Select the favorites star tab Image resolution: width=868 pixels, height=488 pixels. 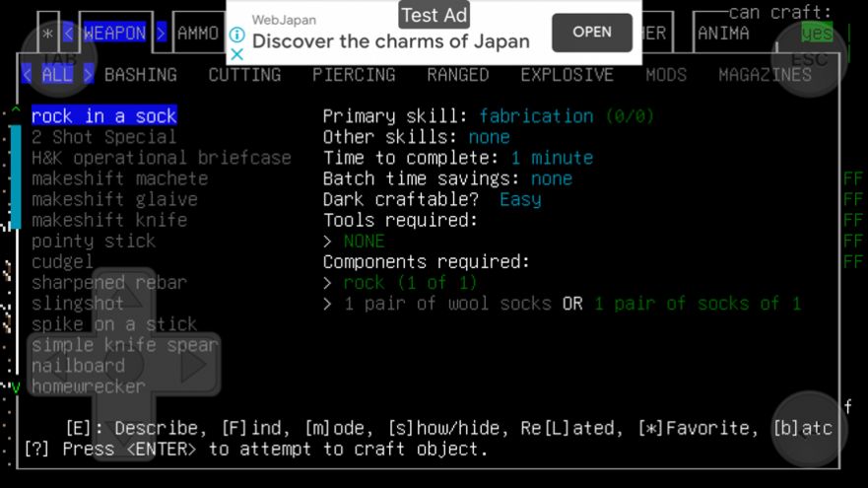tap(47, 34)
